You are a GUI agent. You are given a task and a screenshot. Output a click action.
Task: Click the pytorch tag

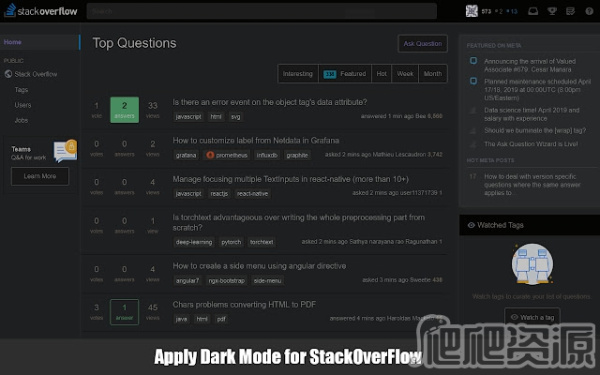pos(231,242)
